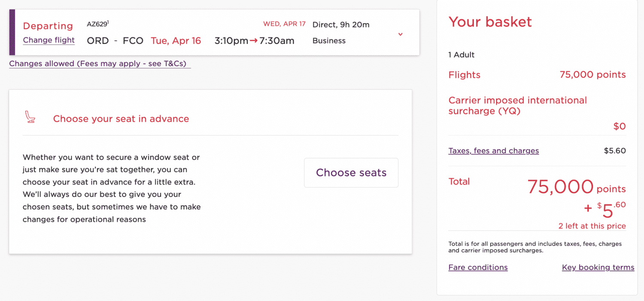Click the Tue, Apr 16 departure date
Image resolution: width=644 pixels, height=301 pixels.
[x=176, y=40]
